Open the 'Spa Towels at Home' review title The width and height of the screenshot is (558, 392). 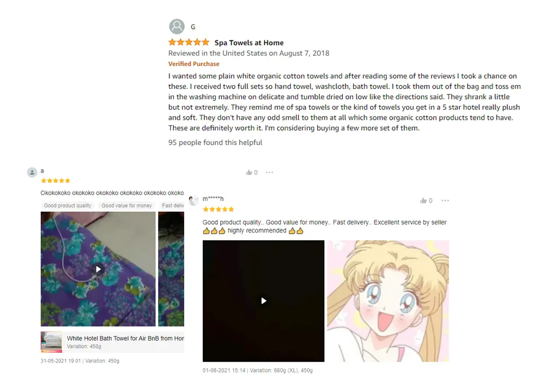point(249,42)
